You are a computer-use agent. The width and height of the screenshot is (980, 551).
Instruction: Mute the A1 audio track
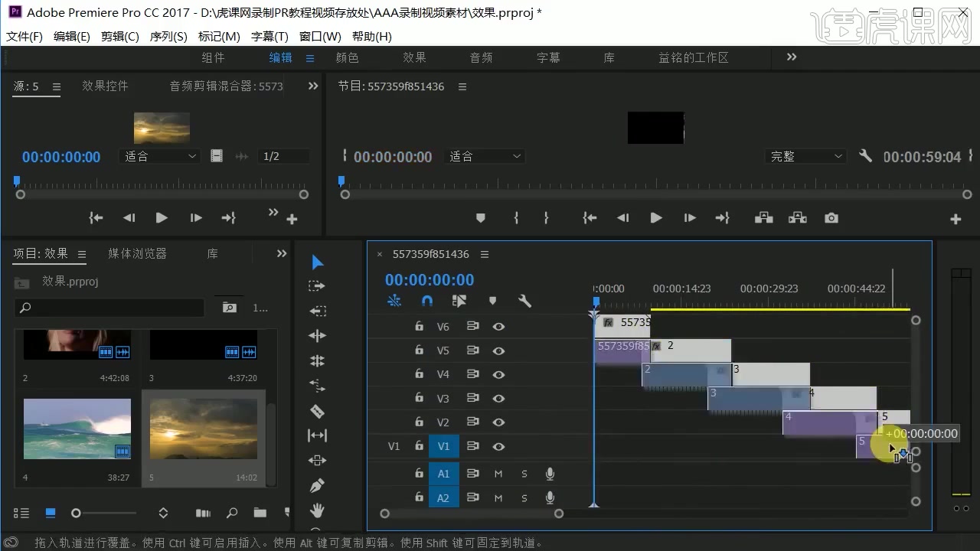(498, 473)
